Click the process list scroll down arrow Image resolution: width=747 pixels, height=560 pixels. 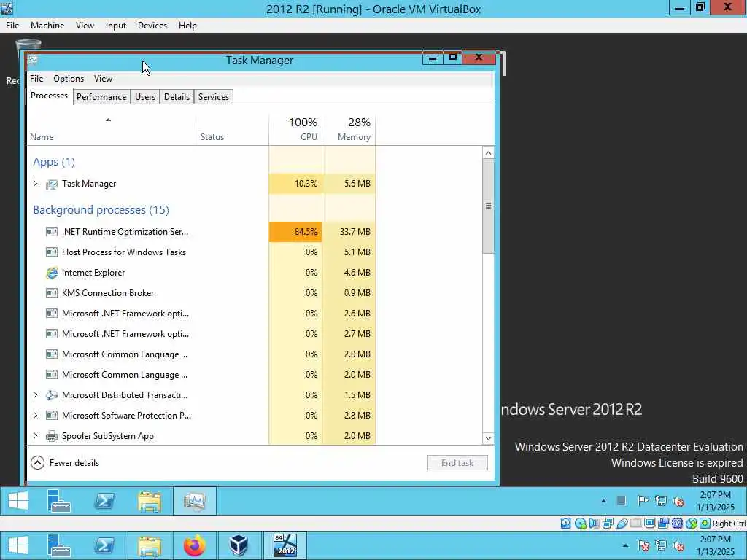tap(488, 438)
